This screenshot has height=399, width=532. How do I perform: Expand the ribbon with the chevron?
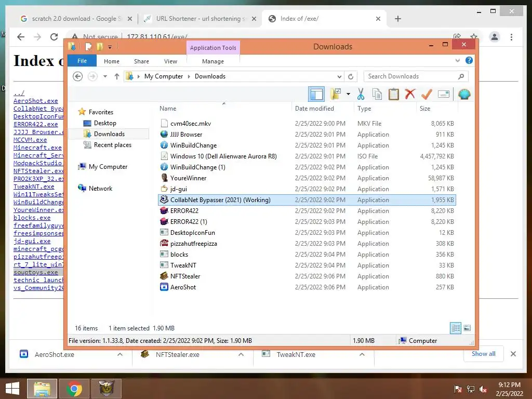click(x=457, y=60)
